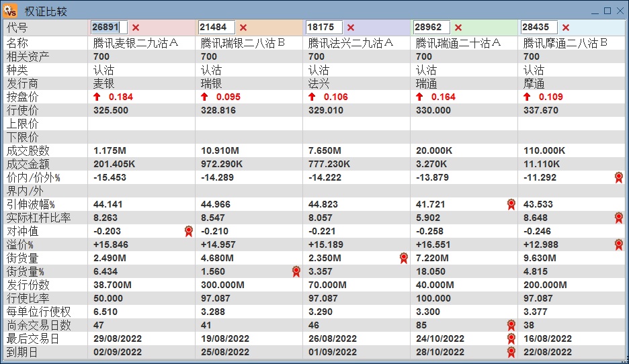Screen dimensions: 629x364
Task: Click red ribbon badge beside 实际杠杆比率 8.648
Action: point(618,218)
